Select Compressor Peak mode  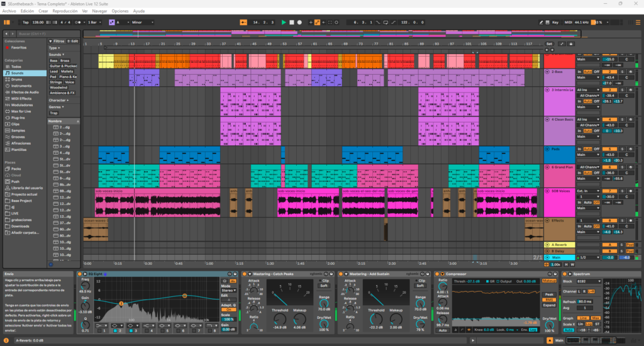pyautogui.click(x=549, y=294)
